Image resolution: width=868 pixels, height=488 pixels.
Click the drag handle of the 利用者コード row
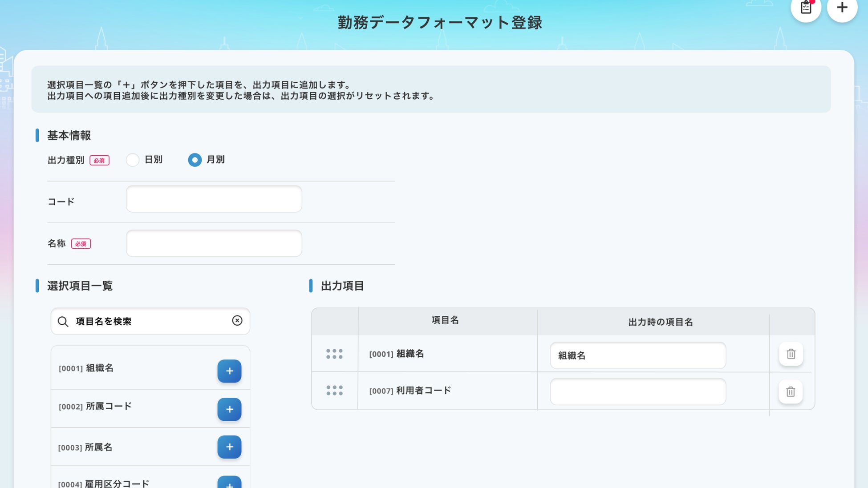point(334,391)
